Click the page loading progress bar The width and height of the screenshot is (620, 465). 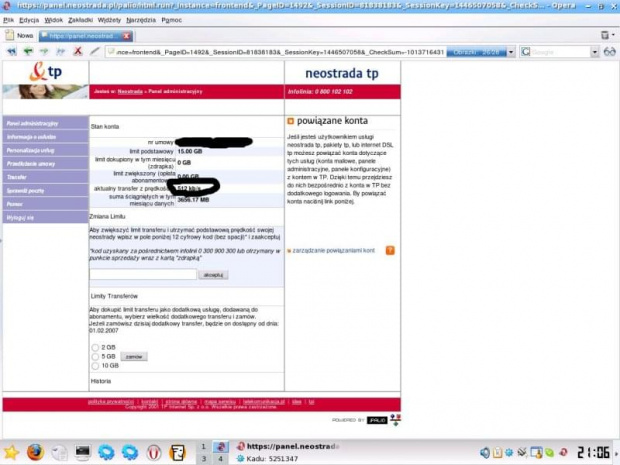point(476,52)
